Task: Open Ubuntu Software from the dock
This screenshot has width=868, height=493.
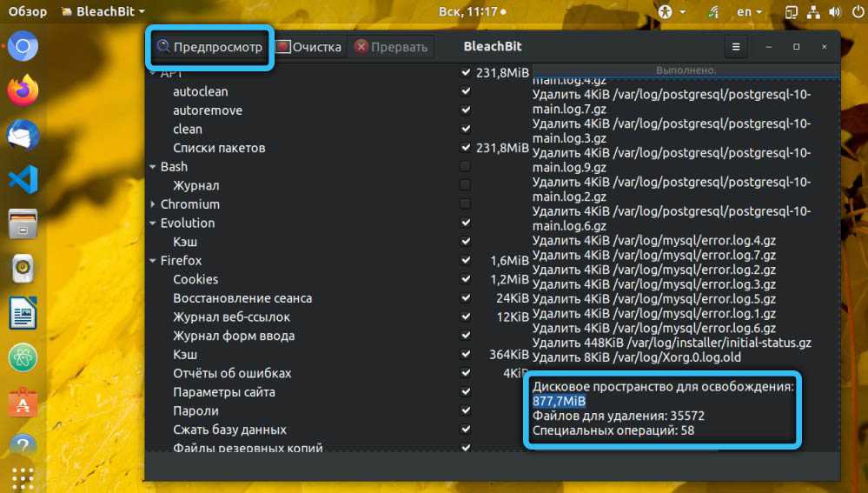Action: tap(23, 402)
